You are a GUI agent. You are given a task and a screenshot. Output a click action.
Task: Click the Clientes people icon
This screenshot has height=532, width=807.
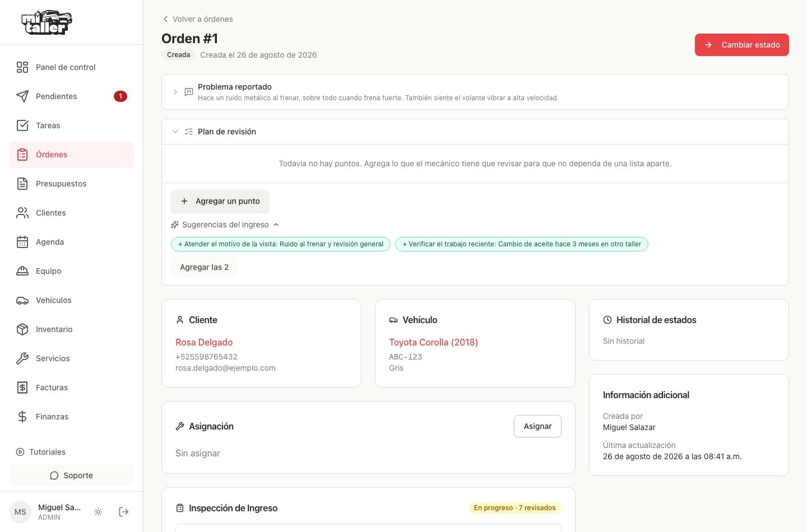[22, 213]
